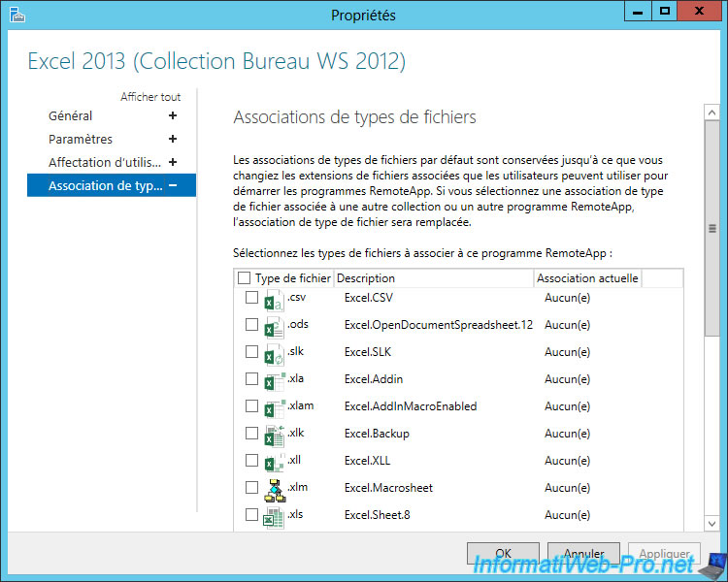This screenshot has height=582, width=728.
Task: Toggle the select-all checkbox in table header
Action: click(245, 278)
